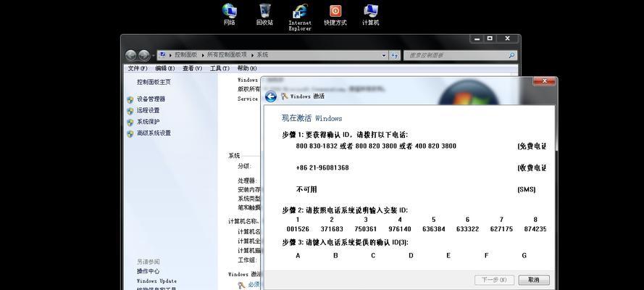
Task: Click confirmation ID column label A
Action: click(x=298, y=256)
